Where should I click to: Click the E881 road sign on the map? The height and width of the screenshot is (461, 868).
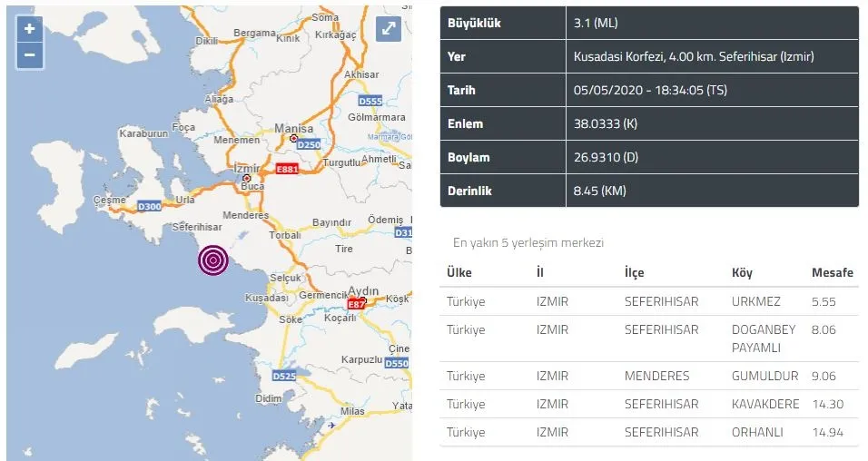[x=287, y=170]
